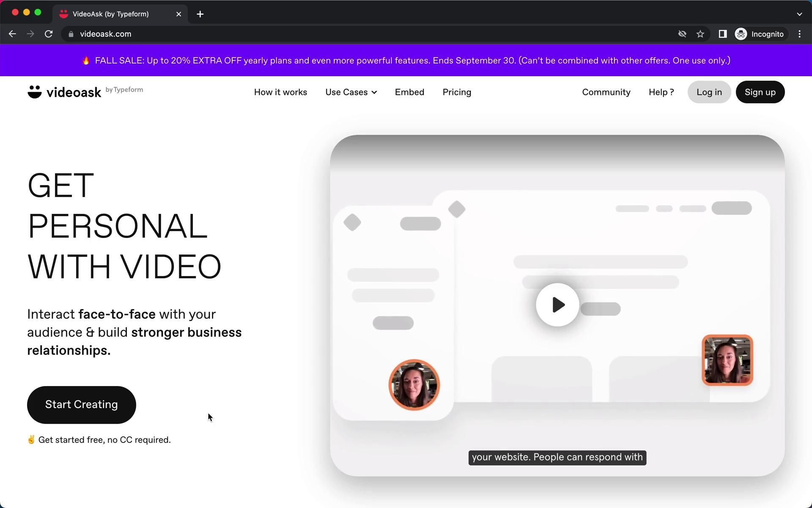Click the Start Creating button
Image resolution: width=812 pixels, height=508 pixels.
click(x=82, y=405)
